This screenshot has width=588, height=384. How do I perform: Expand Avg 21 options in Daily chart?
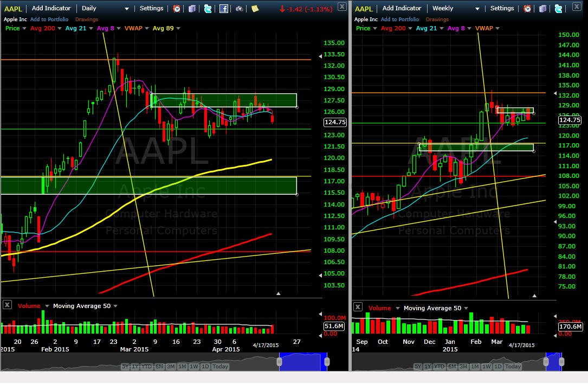(91, 29)
